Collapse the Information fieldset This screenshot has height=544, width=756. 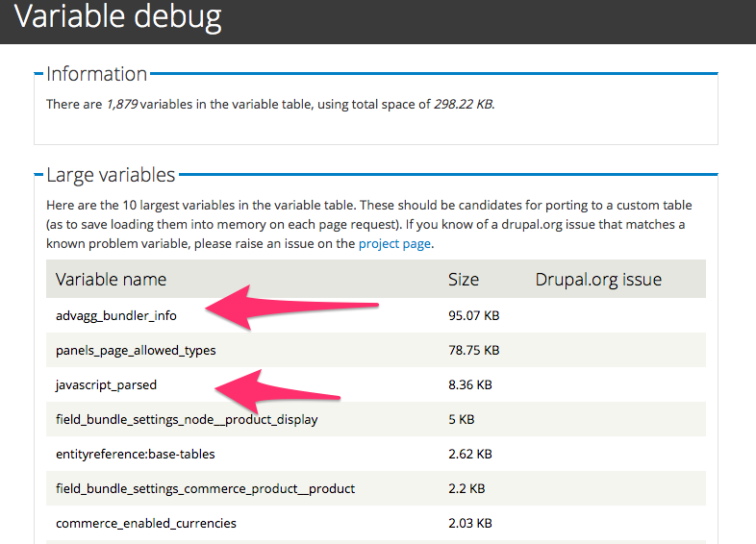pyautogui.click(x=96, y=74)
